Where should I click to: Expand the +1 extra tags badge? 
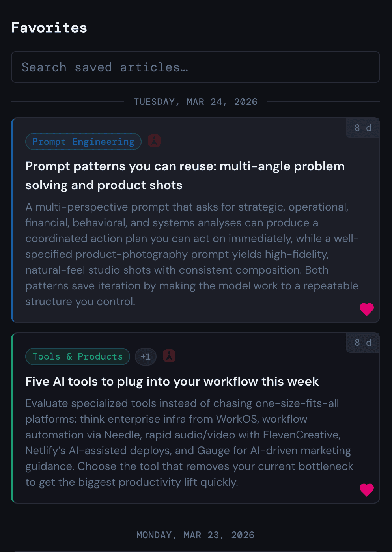tap(146, 356)
